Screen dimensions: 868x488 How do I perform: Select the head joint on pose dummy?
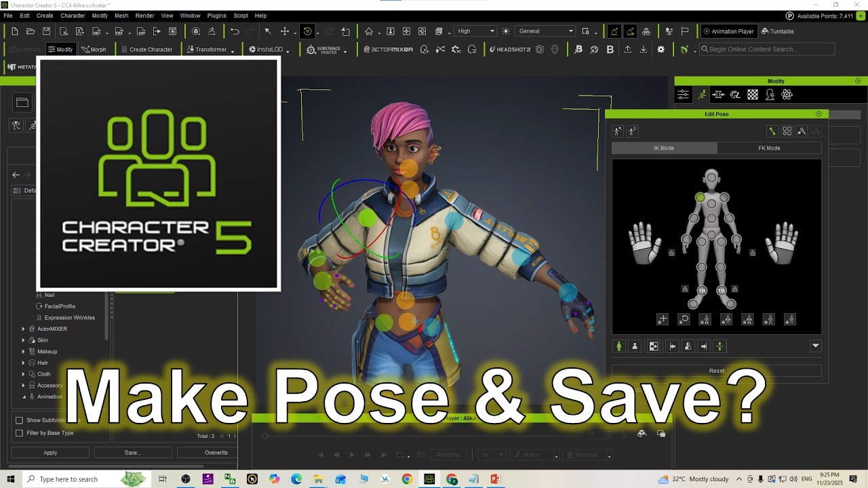[711, 178]
